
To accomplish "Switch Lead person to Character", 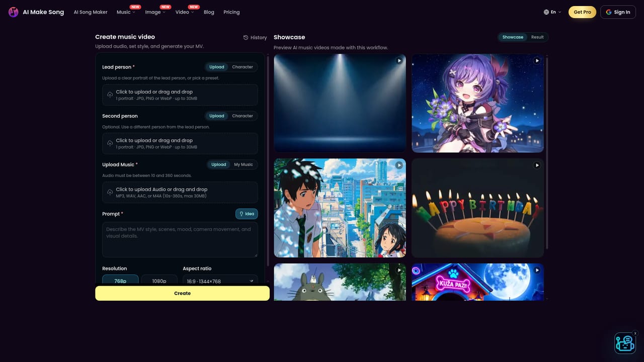I will click(x=243, y=67).
